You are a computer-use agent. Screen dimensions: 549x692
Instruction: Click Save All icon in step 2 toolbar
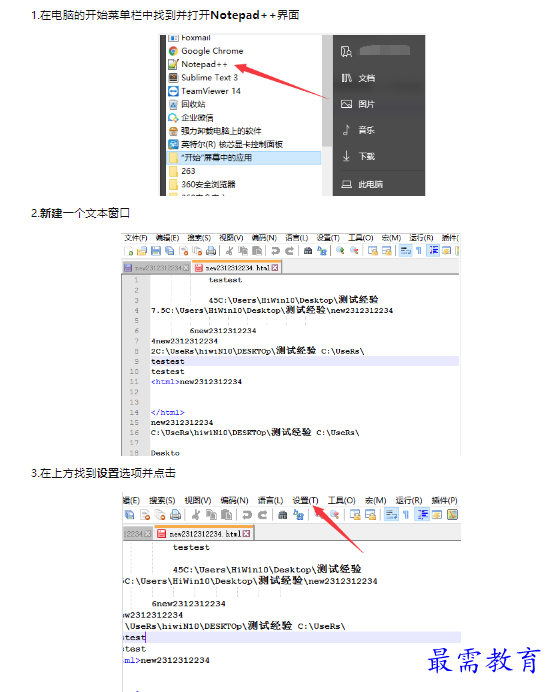coord(169,251)
